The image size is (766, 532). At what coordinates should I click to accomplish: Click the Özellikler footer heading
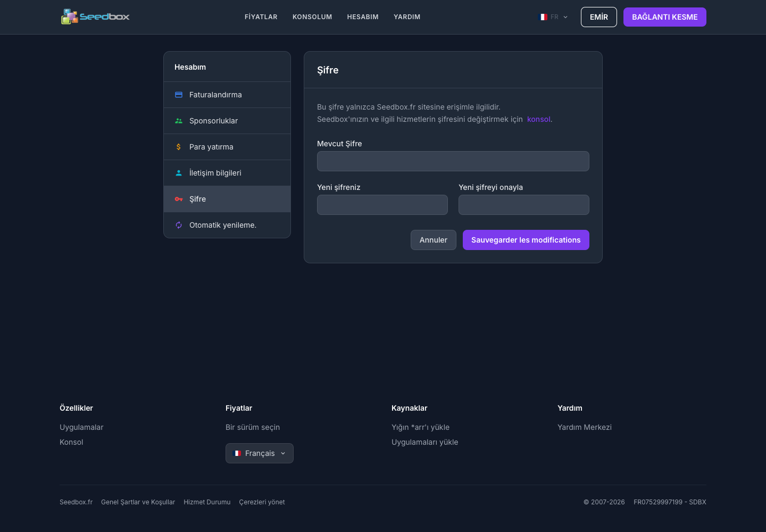coord(76,408)
